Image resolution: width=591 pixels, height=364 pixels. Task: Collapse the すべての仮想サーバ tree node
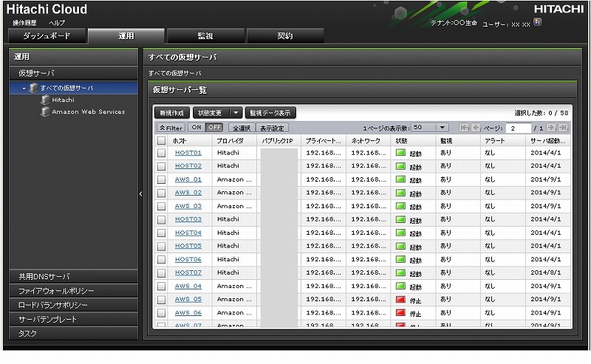[x=24, y=89]
